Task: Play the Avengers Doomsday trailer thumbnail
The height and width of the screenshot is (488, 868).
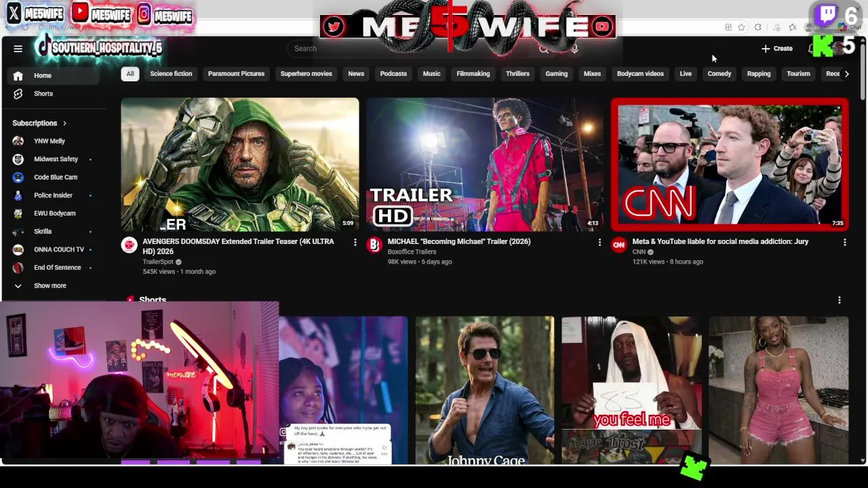Action: (x=240, y=165)
